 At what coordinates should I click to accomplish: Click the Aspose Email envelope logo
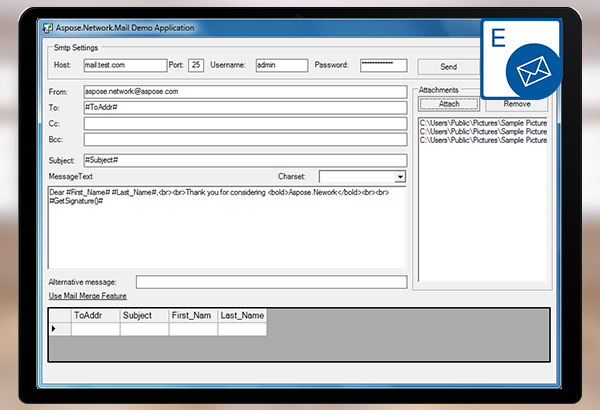pos(522,59)
